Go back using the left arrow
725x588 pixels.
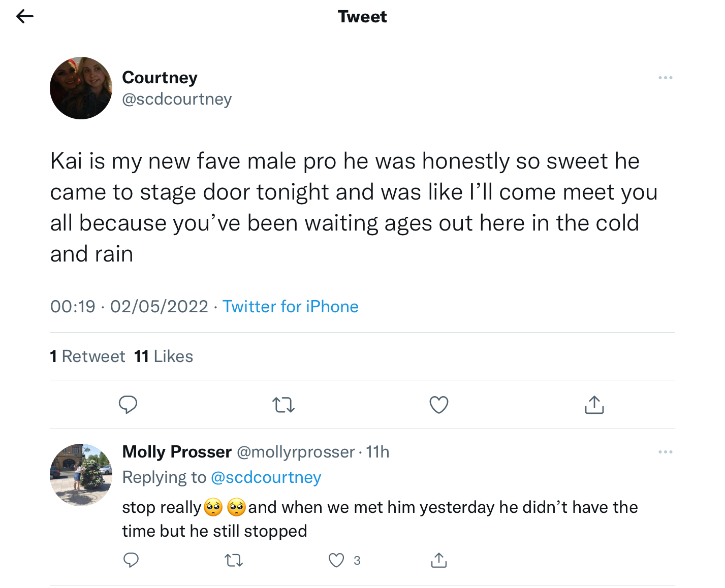pos(24,17)
